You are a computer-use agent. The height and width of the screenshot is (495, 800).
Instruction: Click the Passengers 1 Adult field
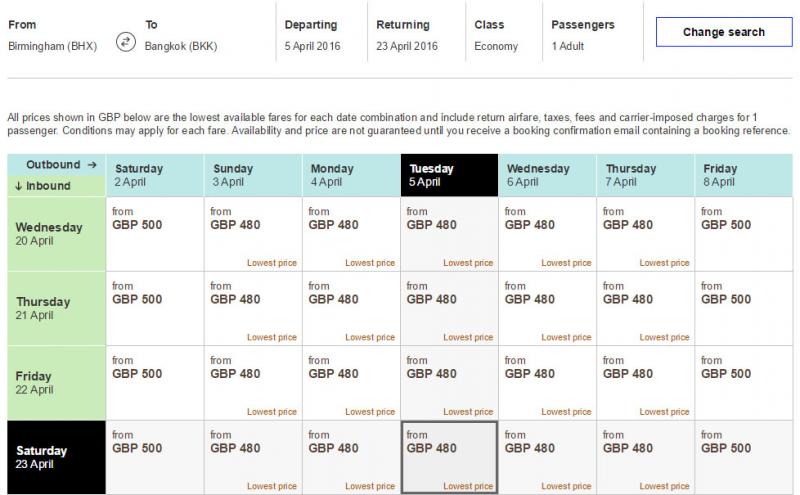(x=592, y=35)
